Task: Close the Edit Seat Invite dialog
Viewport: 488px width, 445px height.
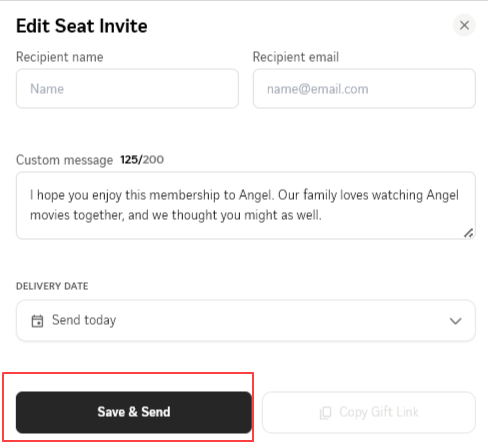Action: (x=464, y=25)
